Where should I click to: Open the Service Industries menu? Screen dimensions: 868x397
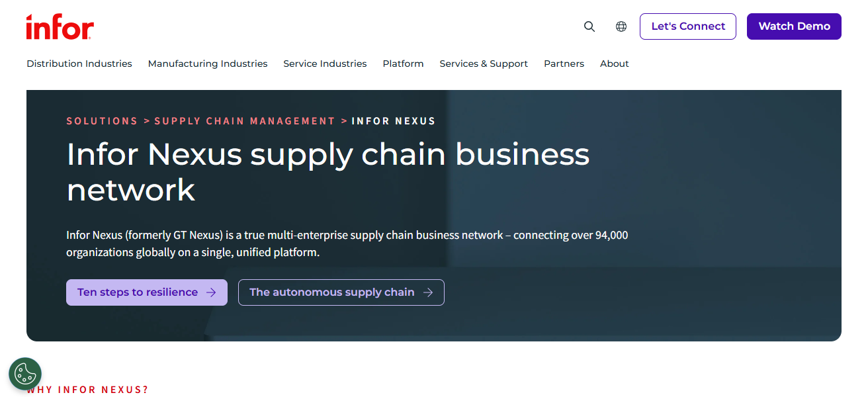coord(325,64)
